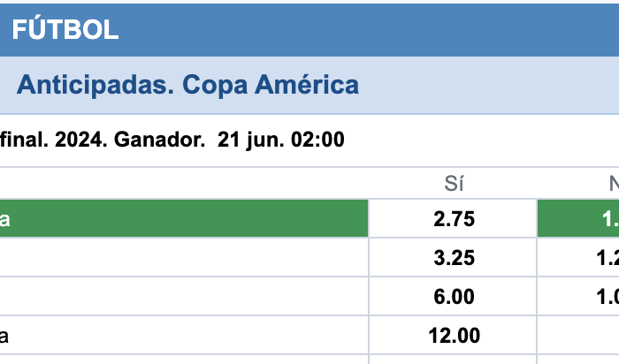Viewport: 619px width, 364px height.
Task: Pick the No odds next to 3.25
Action: [578, 257]
